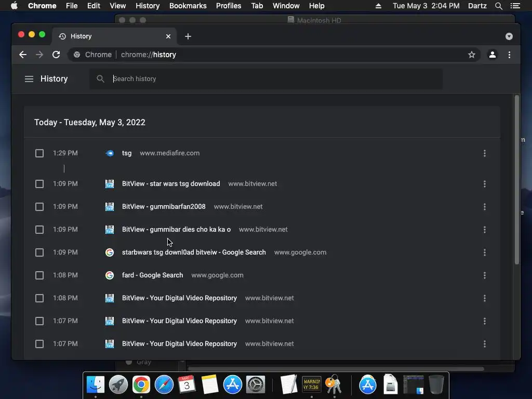Open BitView - gummibar dies cho ka ka o link

176,229
